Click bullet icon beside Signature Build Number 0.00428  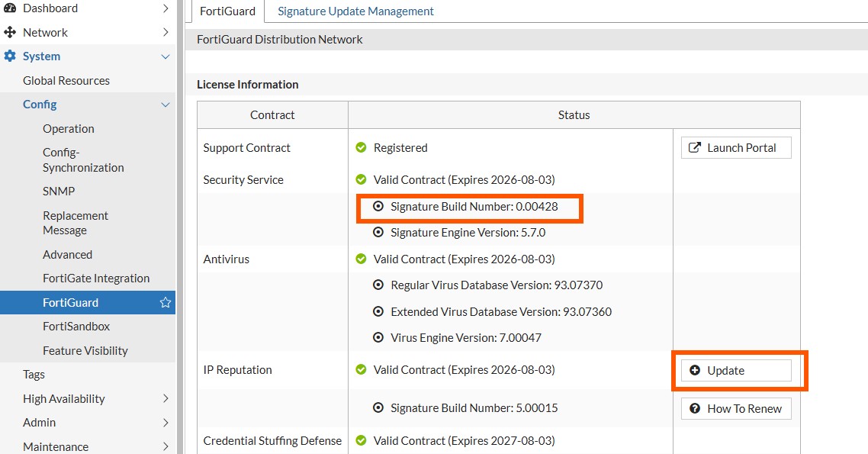click(x=378, y=206)
